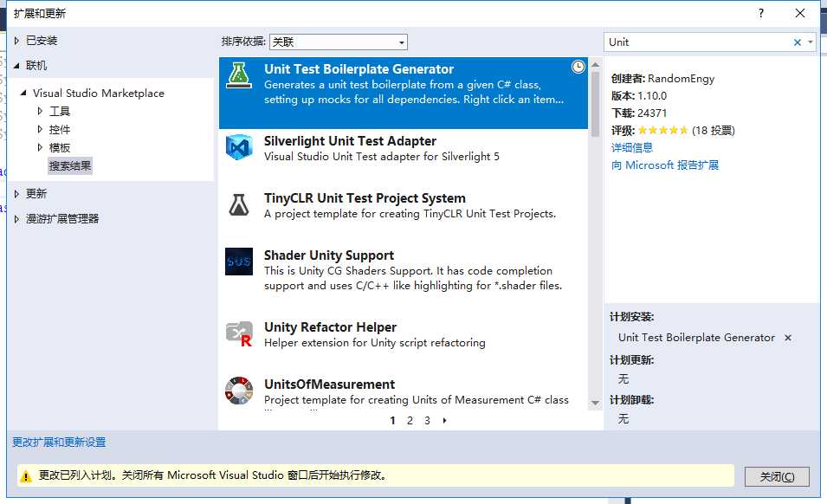827x504 pixels.
Task: Click the Unity Refactor Helper icon
Action: pyautogui.click(x=239, y=333)
